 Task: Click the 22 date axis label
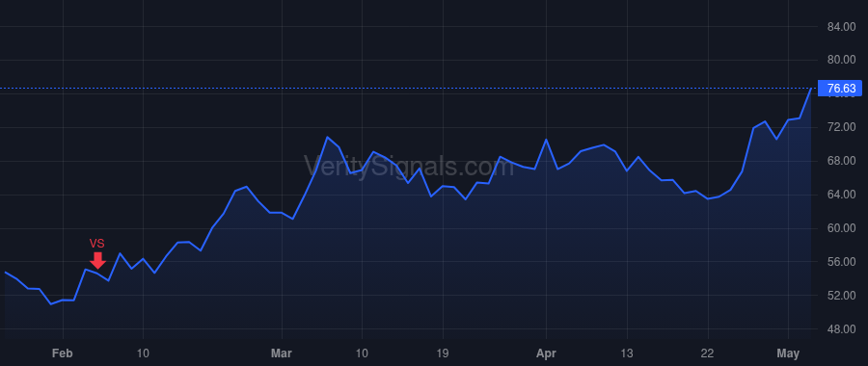[708, 353]
